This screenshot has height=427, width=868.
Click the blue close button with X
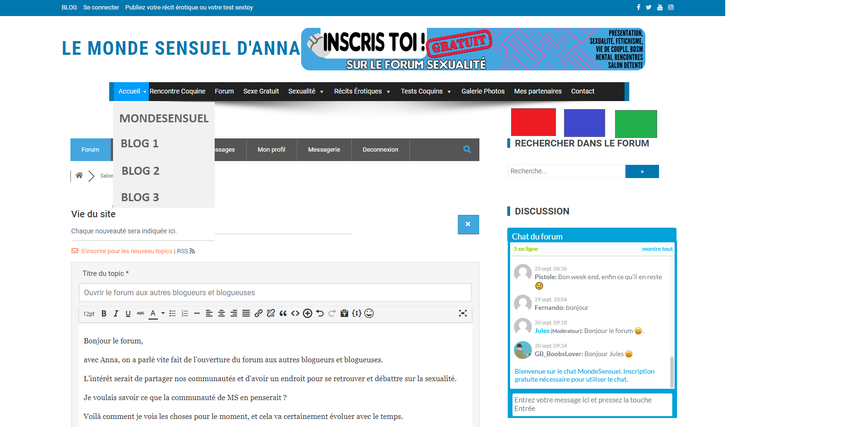pyautogui.click(x=468, y=224)
